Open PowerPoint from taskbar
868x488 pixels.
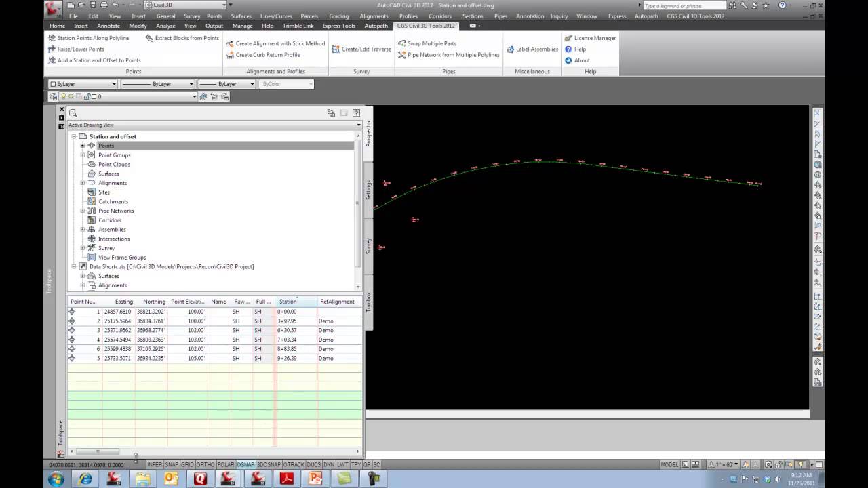coord(315,479)
